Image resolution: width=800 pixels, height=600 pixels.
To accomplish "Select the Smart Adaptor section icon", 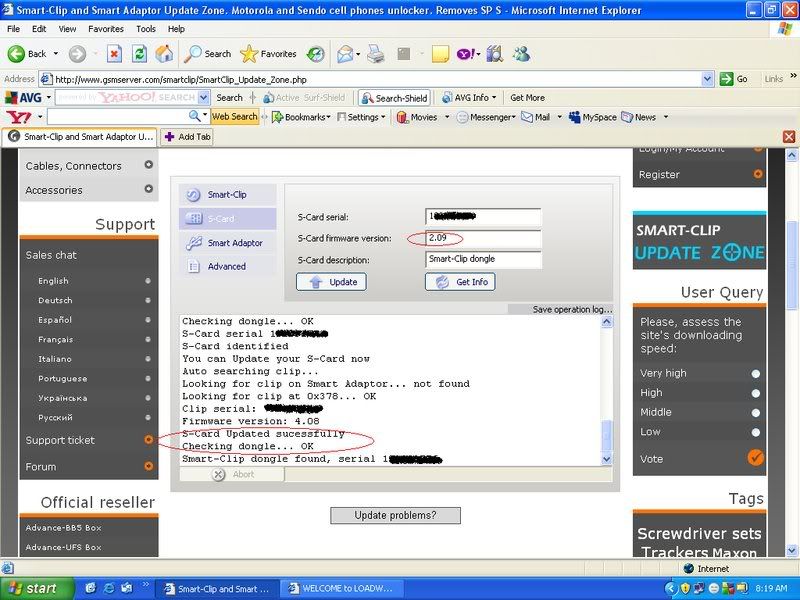I will pyautogui.click(x=193, y=243).
